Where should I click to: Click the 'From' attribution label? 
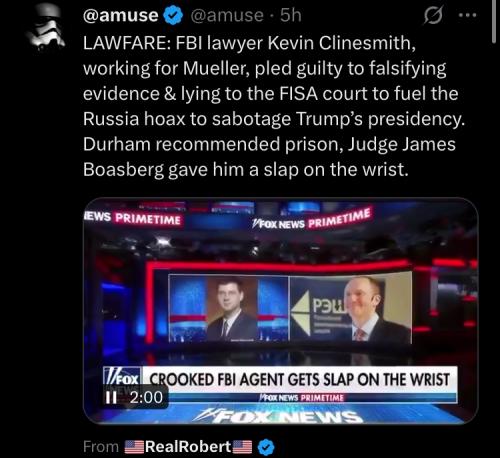point(101,447)
